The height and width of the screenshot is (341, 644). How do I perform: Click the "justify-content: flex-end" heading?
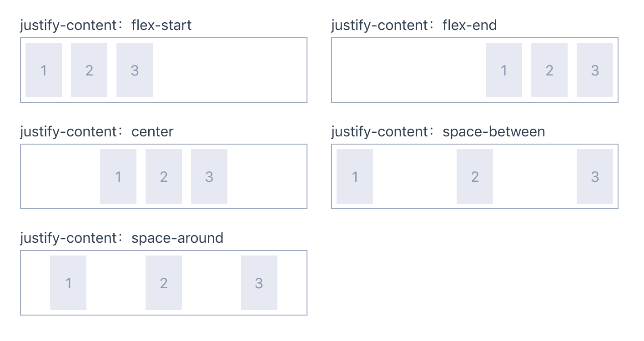(414, 25)
